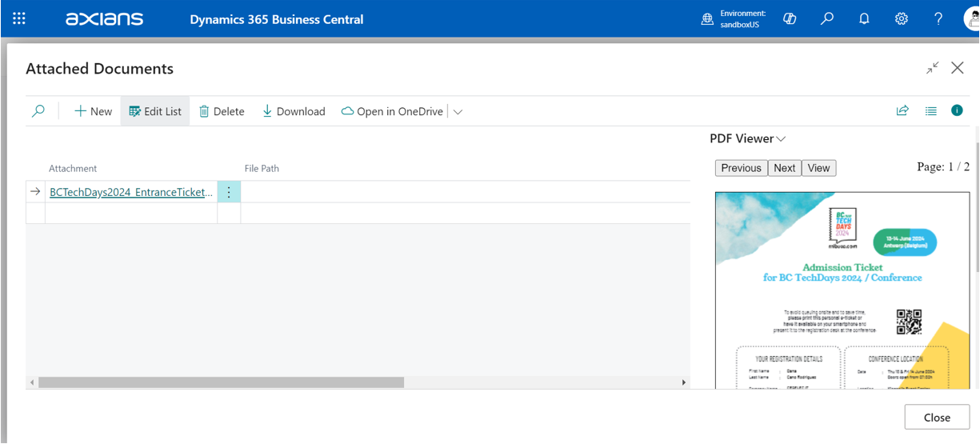Toggle Edit List mode

[x=155, y=111]
